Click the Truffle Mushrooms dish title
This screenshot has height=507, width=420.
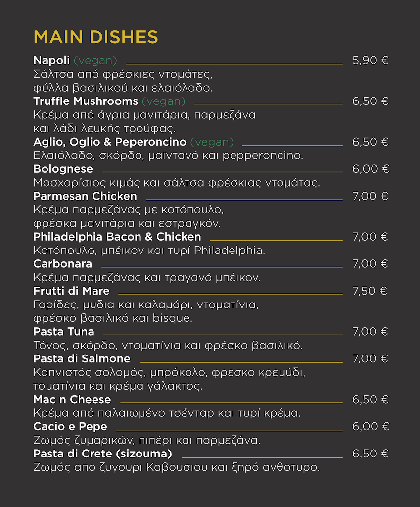86,101
